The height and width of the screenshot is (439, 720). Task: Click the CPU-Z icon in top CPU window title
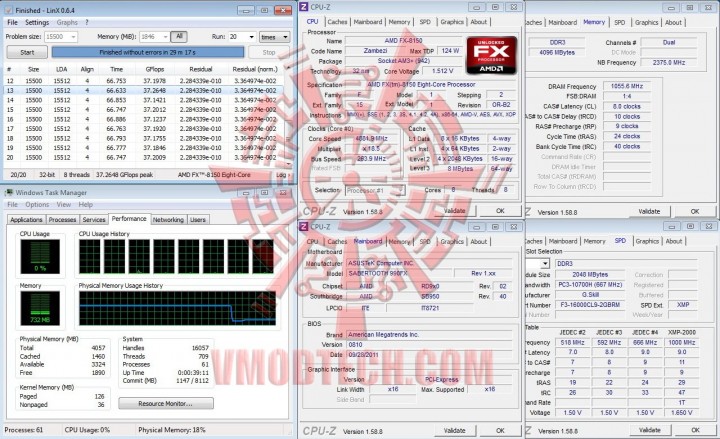(304, 7)
